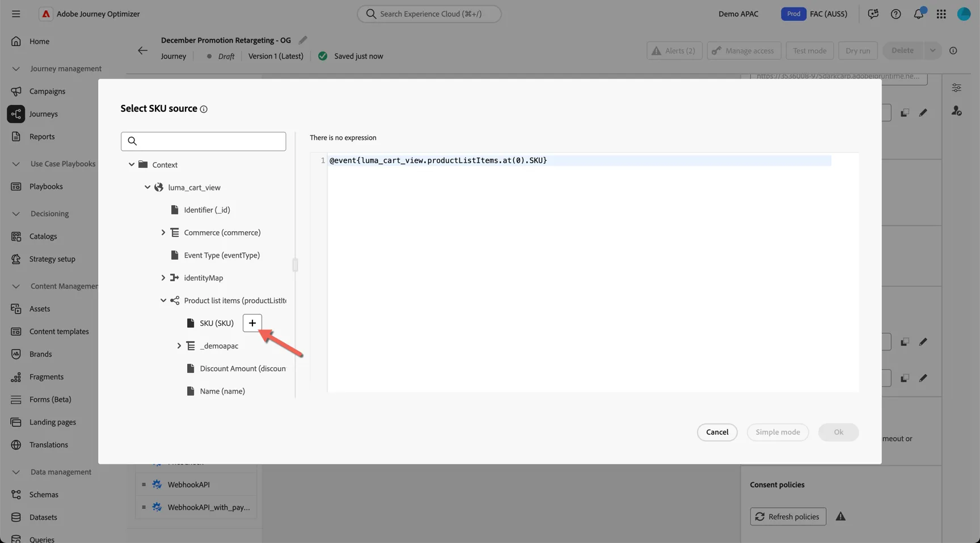Open journey info icon beside Delete
This screenshot has height=543, width=980.
pyautogui.click(x=953, y=50)
